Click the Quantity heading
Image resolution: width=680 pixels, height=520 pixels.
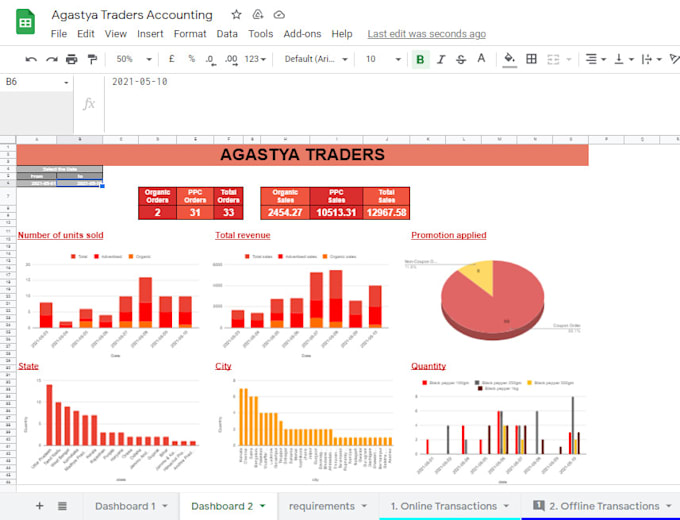tap(428, 366)
